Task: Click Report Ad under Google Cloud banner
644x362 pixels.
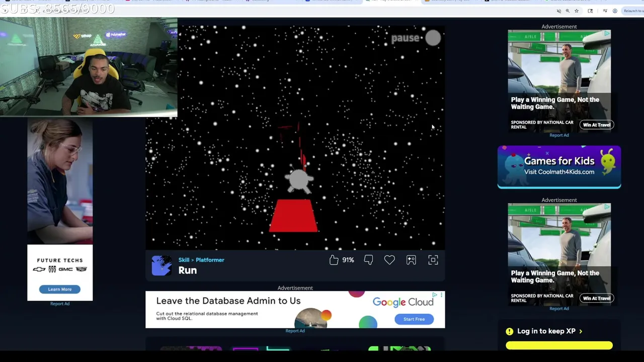Action: [x=295, y=331]
